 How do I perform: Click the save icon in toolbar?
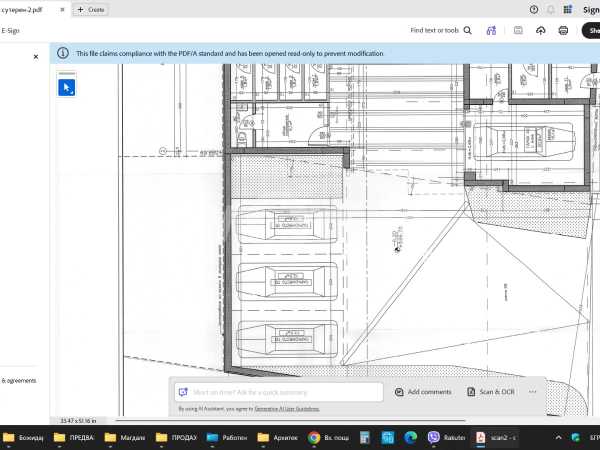click(517, 31)
